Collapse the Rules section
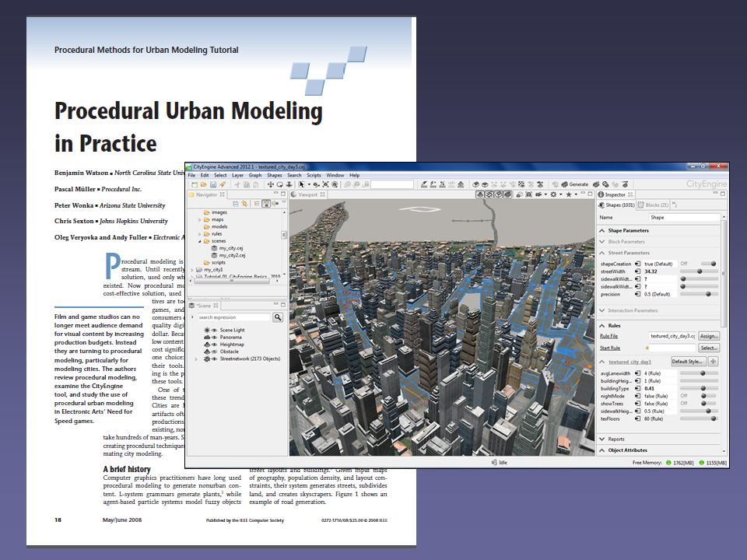 tap(602, 326)
